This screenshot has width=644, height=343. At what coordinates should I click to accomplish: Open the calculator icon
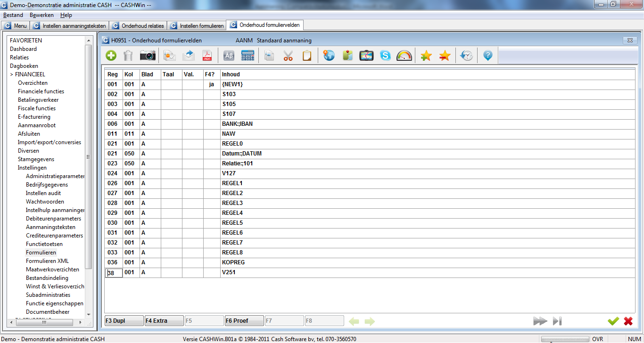pyautogui.click(x=248, y=56)
